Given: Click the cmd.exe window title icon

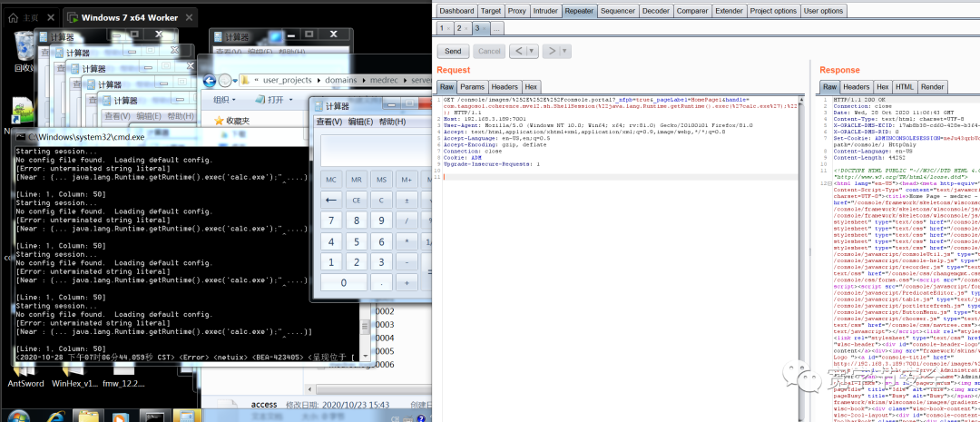Looking at the screenshot, I should coord(21,136).
